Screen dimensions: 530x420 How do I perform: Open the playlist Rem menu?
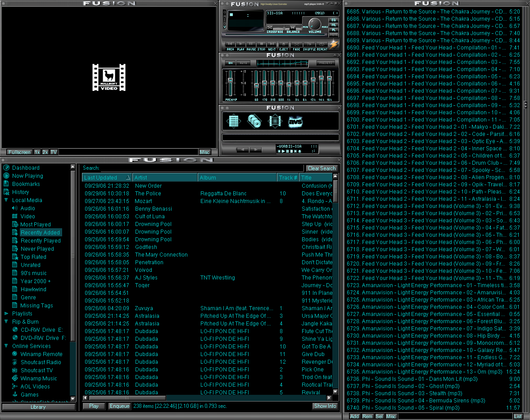pos(367,416)
